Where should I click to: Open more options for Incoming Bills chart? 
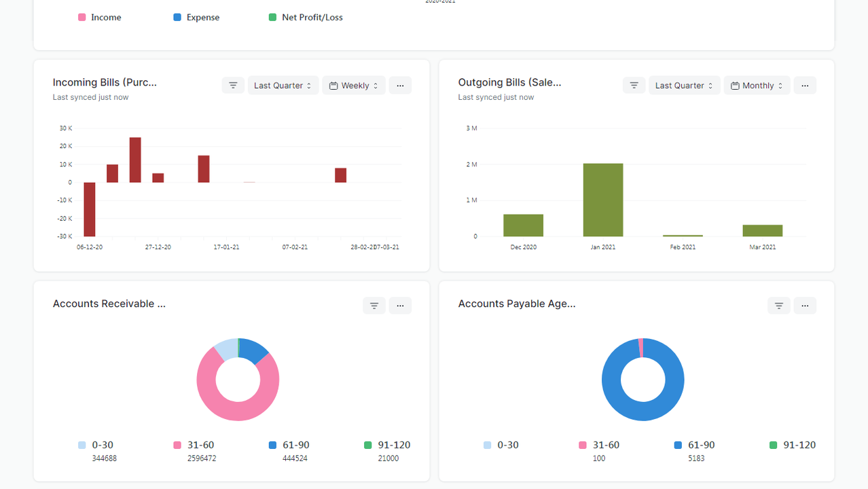click(x=400, y=86)
